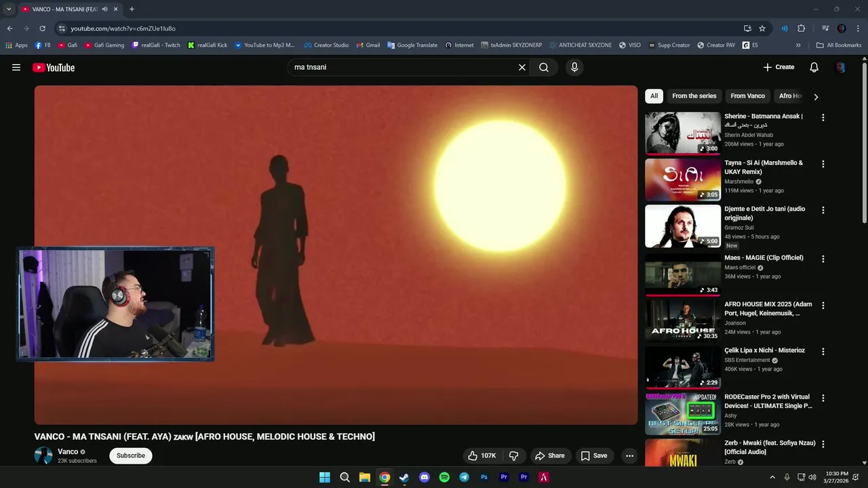Open Spotify from the taskbar

click(x=444, y=477)
